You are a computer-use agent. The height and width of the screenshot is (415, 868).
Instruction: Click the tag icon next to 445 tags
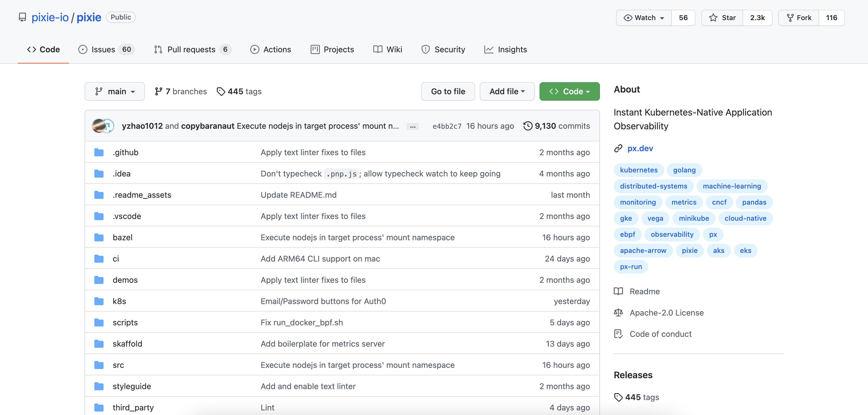click(x=221, y=92)
